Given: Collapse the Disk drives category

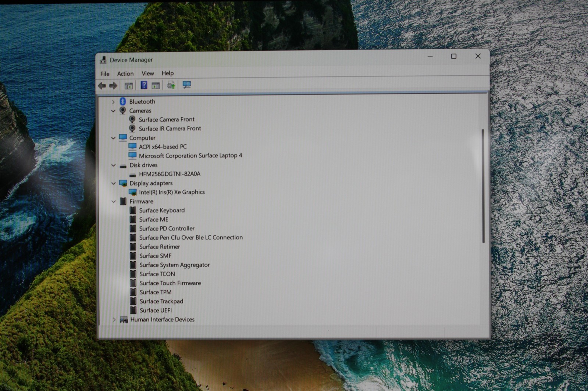Looking at the screenshot, I should pyautogui.click(x=113, y=165).
